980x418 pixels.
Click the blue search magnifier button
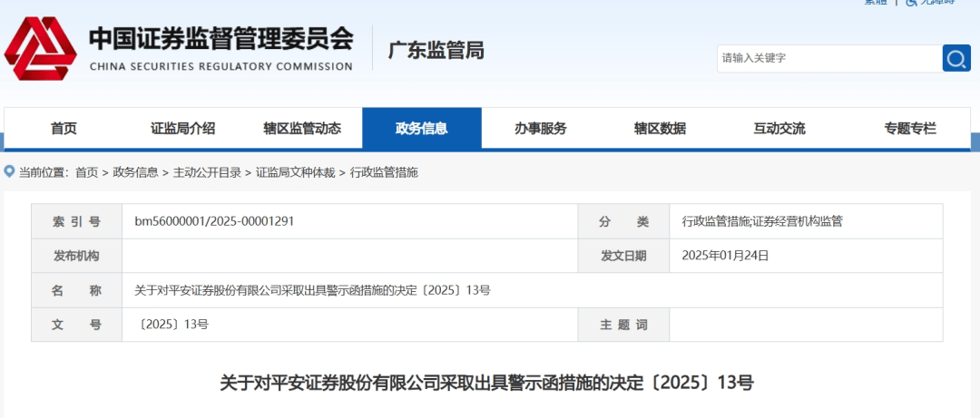coord(956,58)
